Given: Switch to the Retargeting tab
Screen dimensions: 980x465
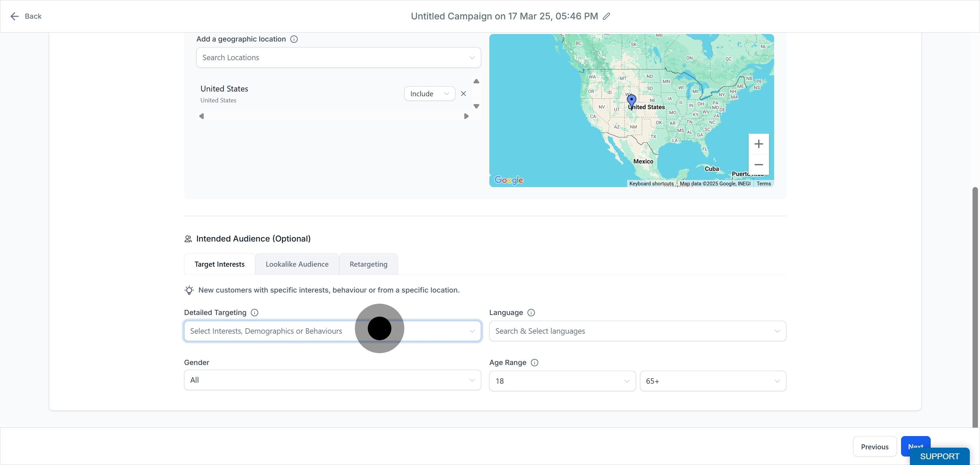Looking at the screenshot, I should pos(368,264).
